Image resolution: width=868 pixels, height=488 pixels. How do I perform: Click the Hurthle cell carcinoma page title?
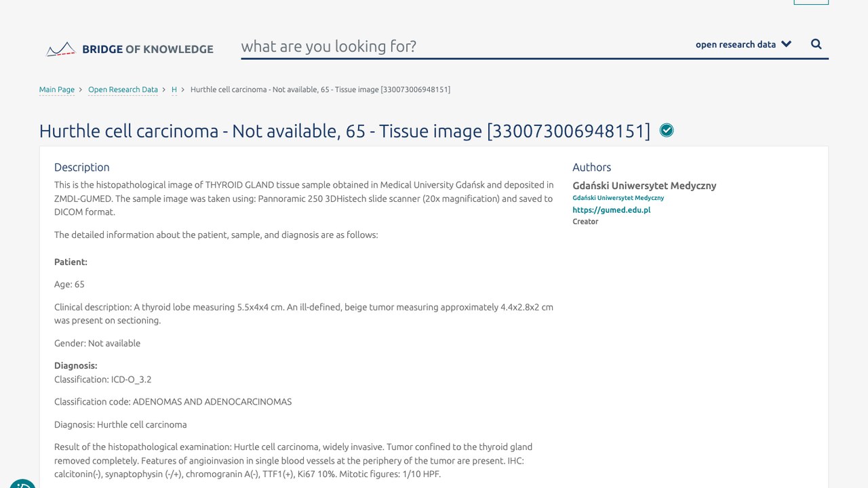(x=344, y=131)
